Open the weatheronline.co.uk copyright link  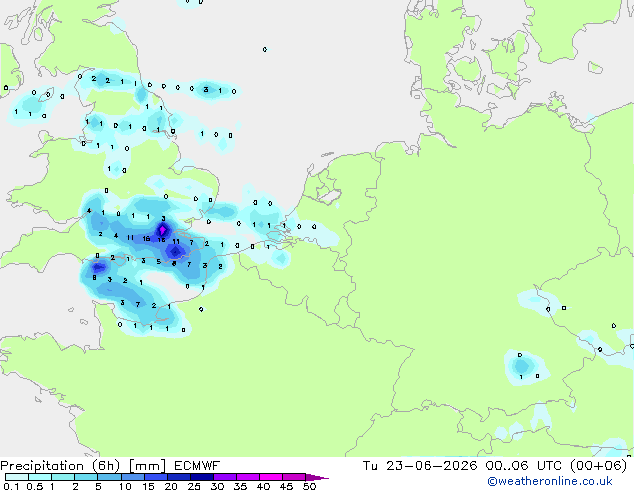tap(549, 481)
